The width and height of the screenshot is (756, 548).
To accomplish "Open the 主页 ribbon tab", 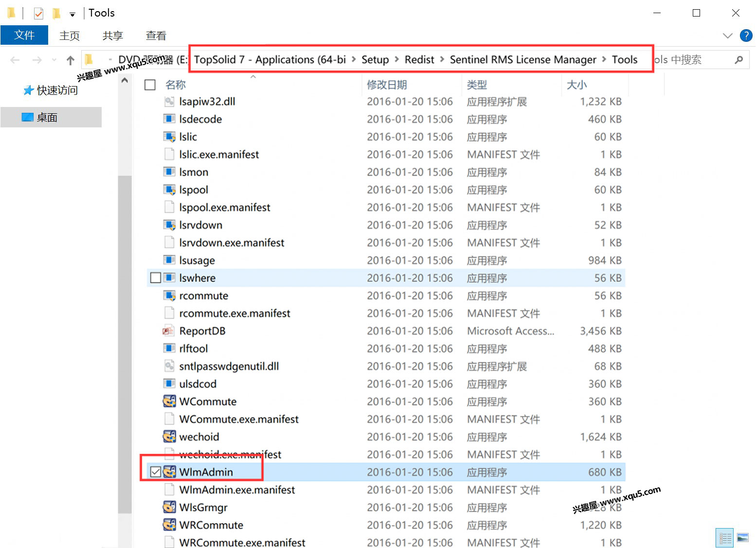I will tap(70, 35).
